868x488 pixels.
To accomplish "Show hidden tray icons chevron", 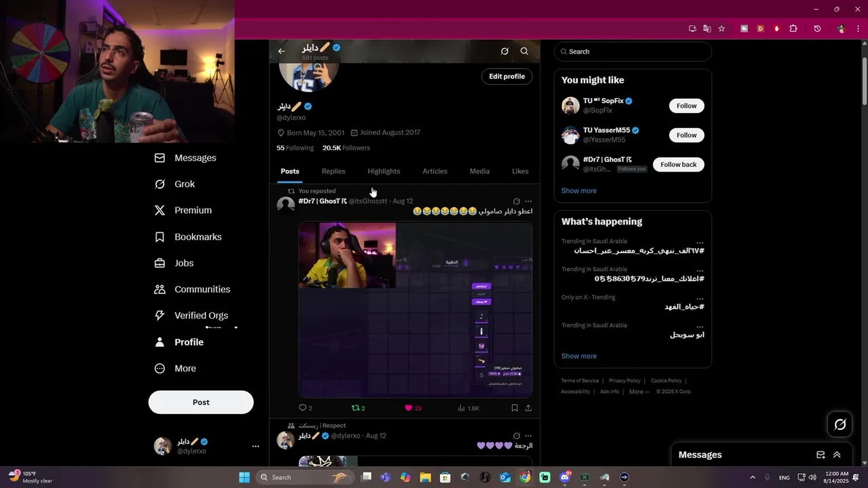I will point(753,477).
